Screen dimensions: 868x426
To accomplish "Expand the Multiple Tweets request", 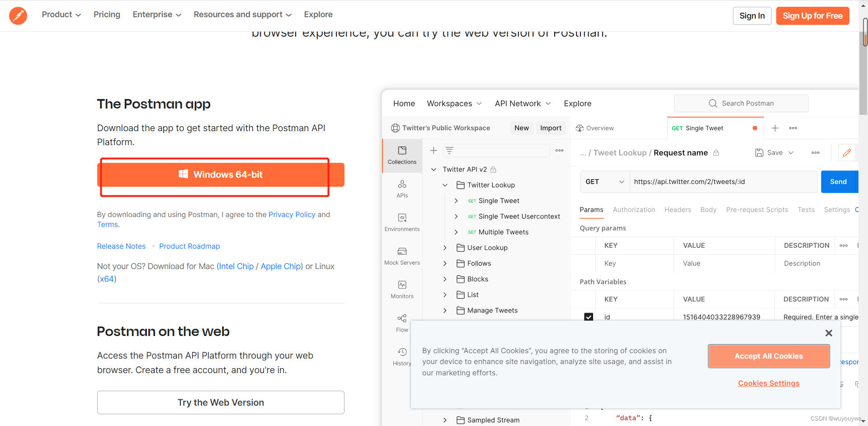I will pyautogui.click(x=456, y=232).
